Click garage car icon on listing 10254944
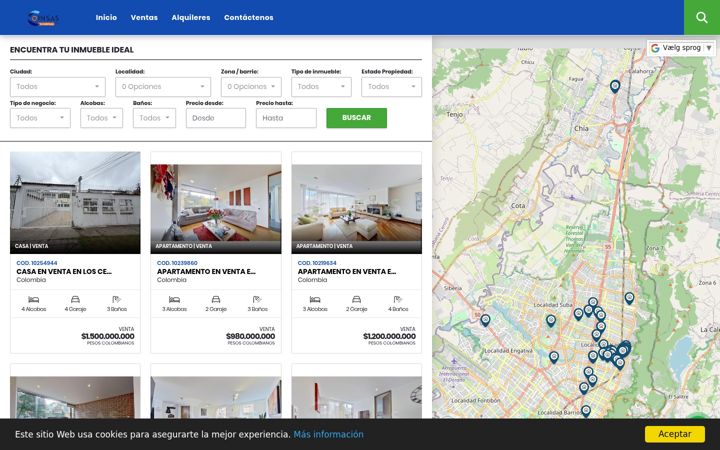Image resolution: width=720 pixels, height=450 pixels. point(75,299)
